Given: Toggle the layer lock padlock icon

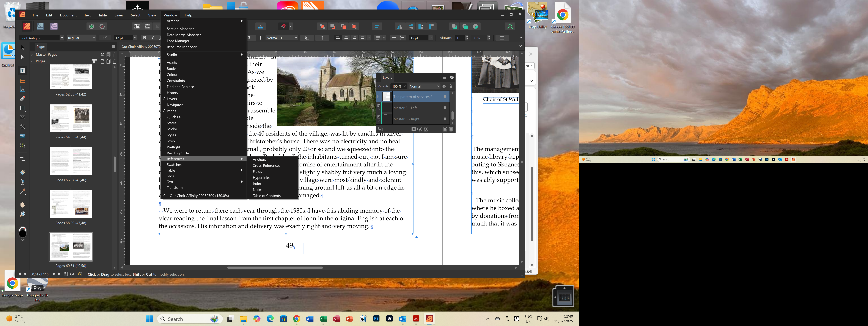Looking at the screenshot, I should point(451,86).
